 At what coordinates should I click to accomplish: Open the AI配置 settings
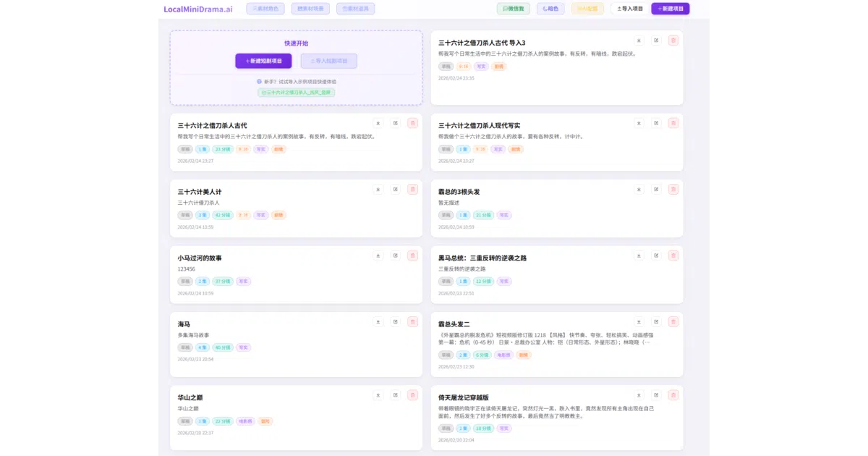[x=587, y=9]
